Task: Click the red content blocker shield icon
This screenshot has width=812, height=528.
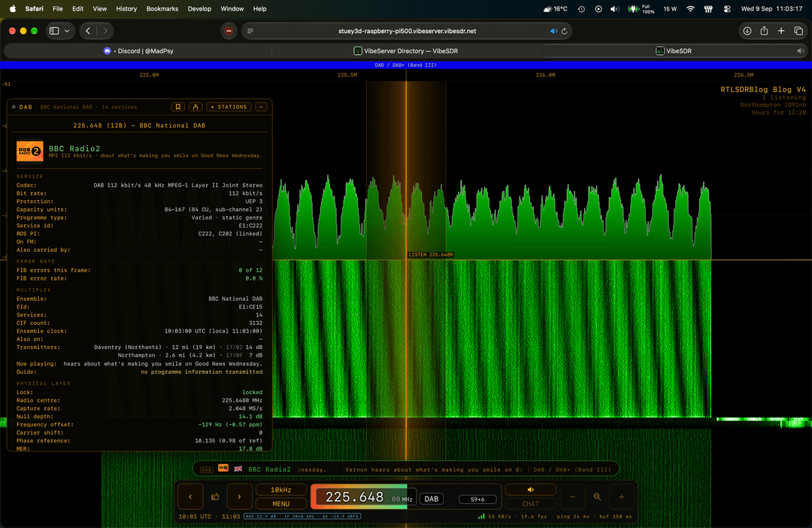Action: point(229,31)
